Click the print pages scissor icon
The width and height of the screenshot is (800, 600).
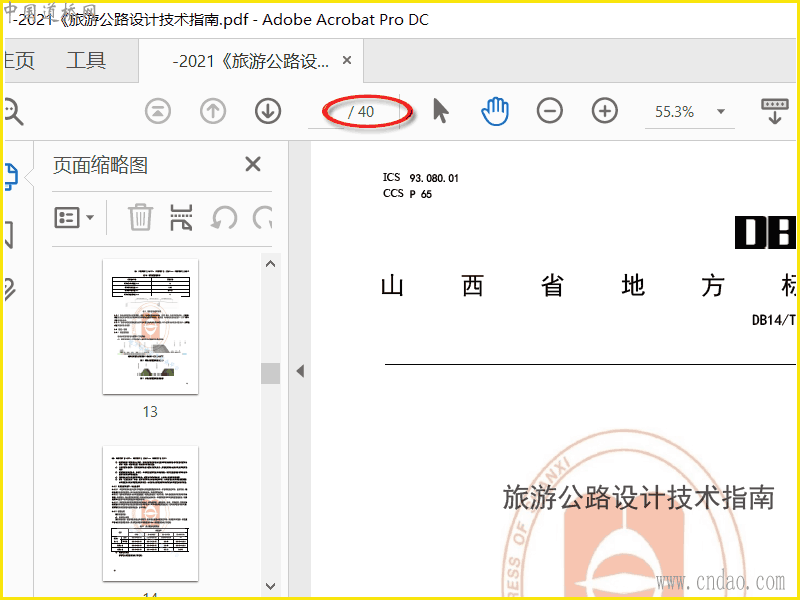pyautogui.click(x=181, y=218)
